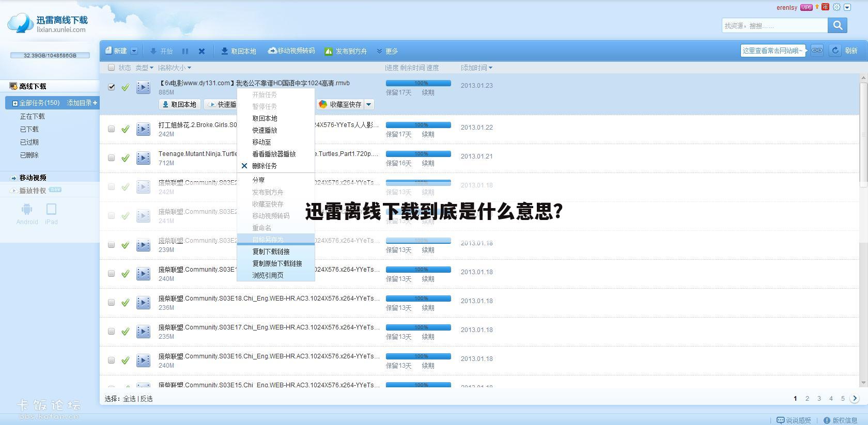
Task: Click the iPad device icon
Action: pos(51,209)
